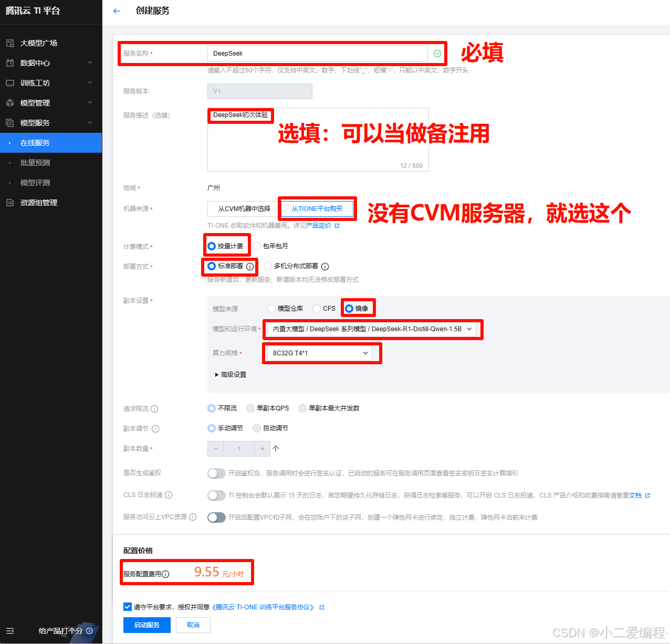
Task: Click info icon next to 服务访问云上VPC资源
Action: click(x=193, y=517)
